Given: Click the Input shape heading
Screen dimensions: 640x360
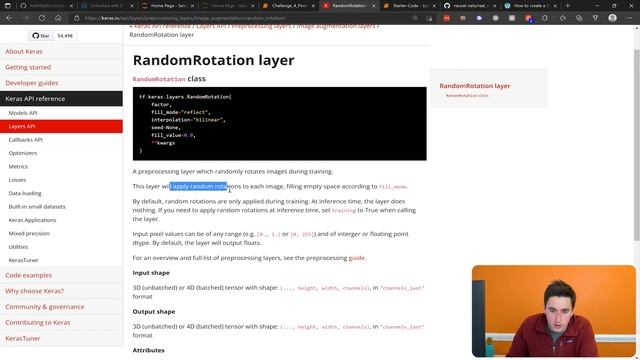Looking at the screenshot, I should click(x=151, y=273).
